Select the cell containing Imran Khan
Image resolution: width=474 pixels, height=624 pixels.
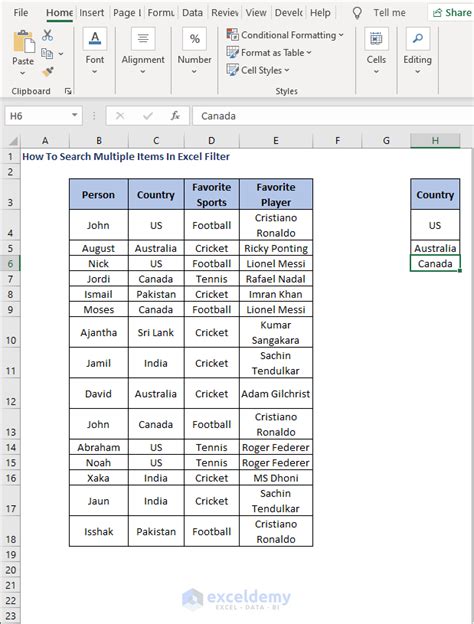(276, 294)
